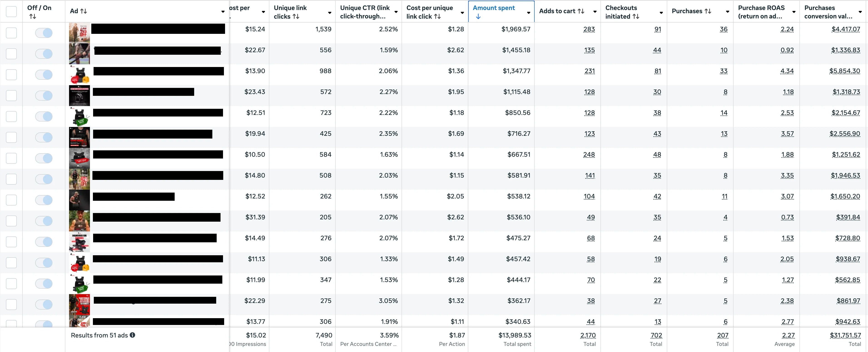Click sort arrows beside Purchases header

tap(708, 11)
